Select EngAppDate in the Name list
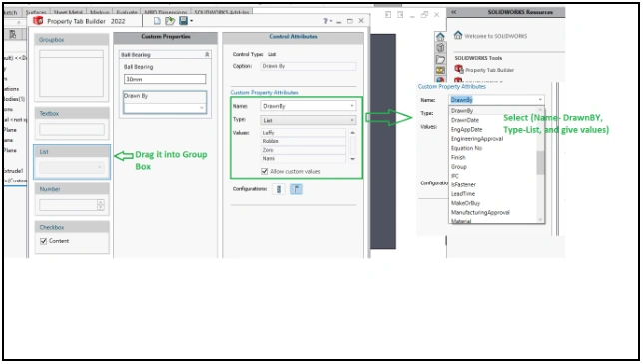Image resolution: width=643 pixels, height=364 pixels. pos(466,129)
